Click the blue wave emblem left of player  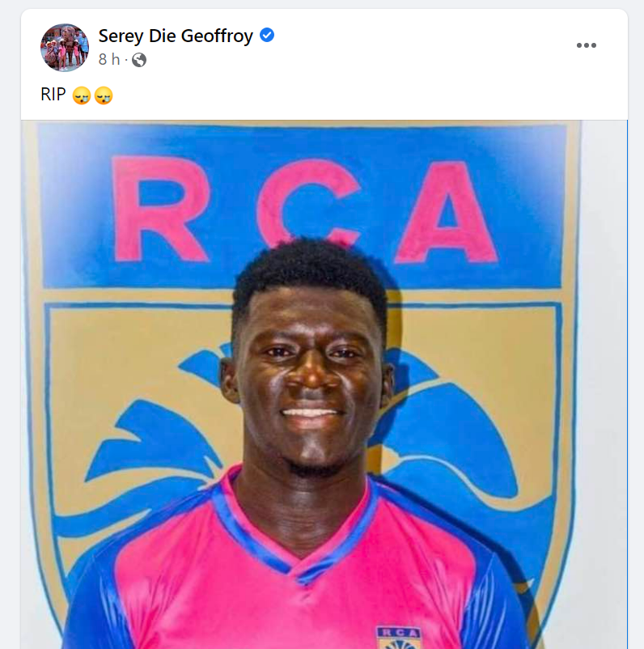pyautogui.click(x=153, y=445)
